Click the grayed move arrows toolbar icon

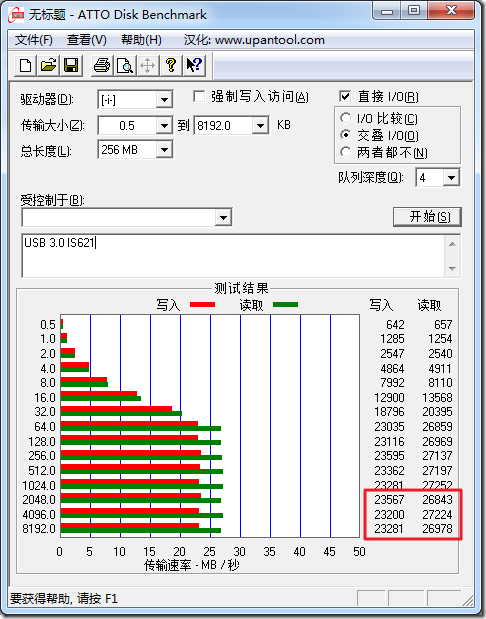[148, 65]
